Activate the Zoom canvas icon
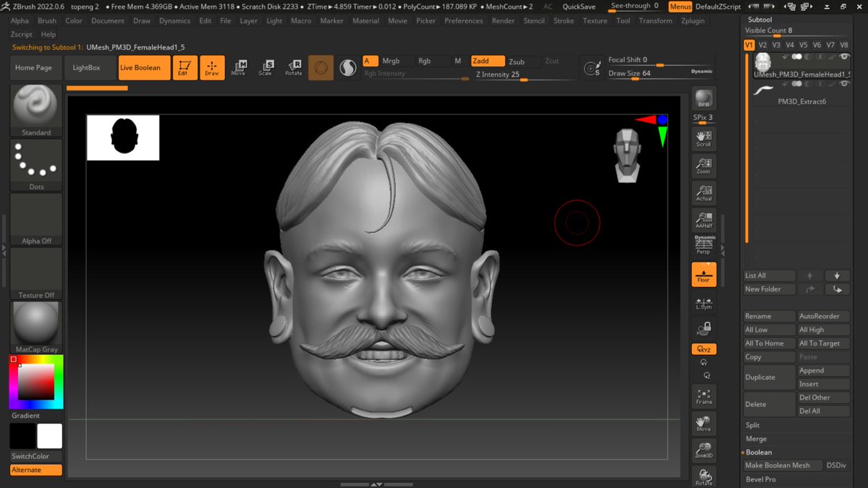 tap(703, 166)
